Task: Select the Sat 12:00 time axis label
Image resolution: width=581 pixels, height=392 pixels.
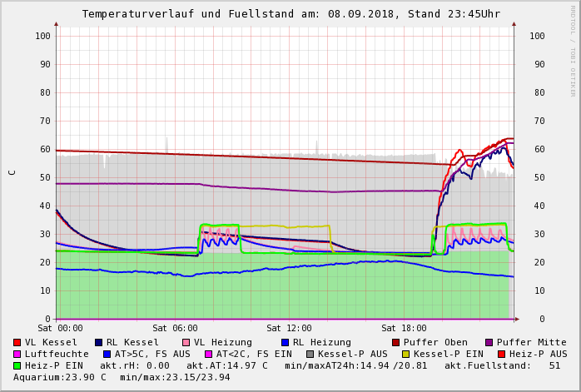Action: [x=289, y=328]
